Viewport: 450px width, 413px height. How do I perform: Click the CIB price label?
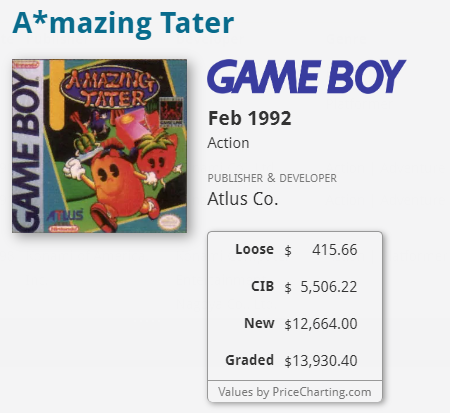click(262, 286)
